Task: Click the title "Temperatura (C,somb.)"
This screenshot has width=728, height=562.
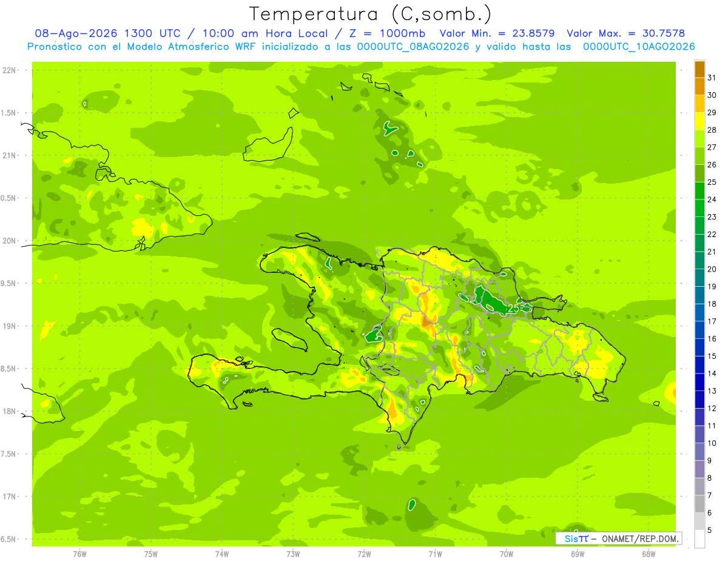Action: [x=371, y=14]
